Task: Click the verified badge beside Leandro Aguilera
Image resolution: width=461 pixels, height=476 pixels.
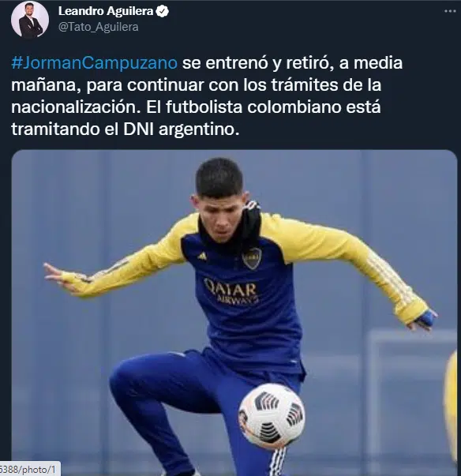Action: 162,12
